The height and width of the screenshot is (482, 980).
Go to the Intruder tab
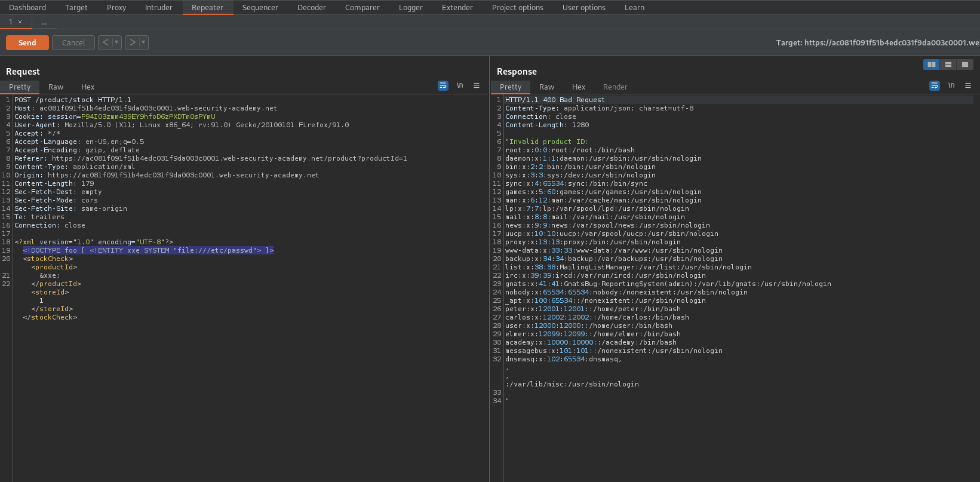pyautogui.click(x=159, y=7)
